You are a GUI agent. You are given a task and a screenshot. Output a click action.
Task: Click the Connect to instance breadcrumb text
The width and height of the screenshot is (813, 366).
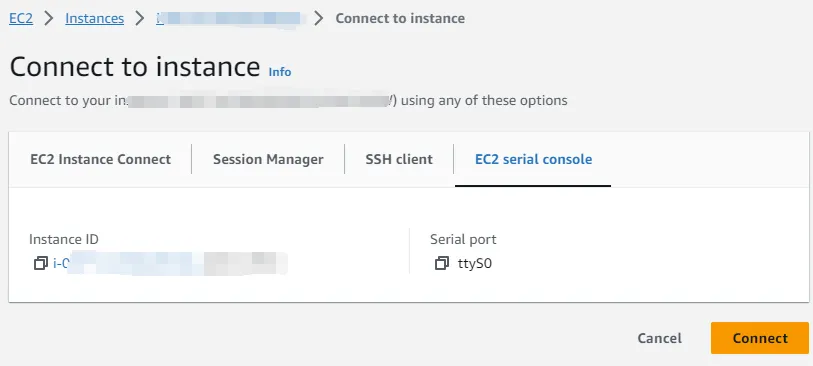click(400, 18)
